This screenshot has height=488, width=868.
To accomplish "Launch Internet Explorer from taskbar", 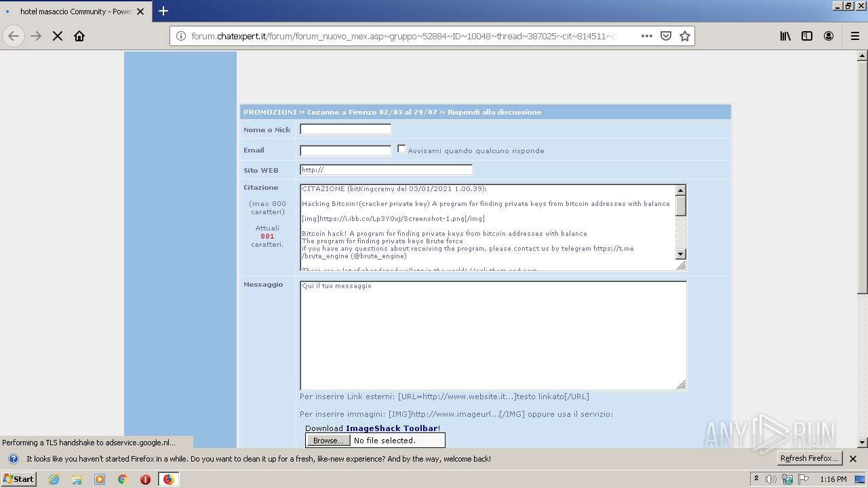I will (x=54, y=479).
